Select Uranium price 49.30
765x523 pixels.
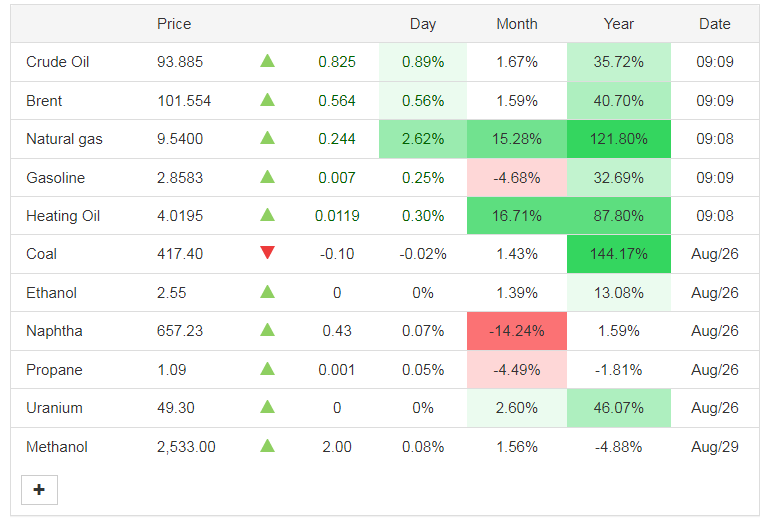pos(176,408)
